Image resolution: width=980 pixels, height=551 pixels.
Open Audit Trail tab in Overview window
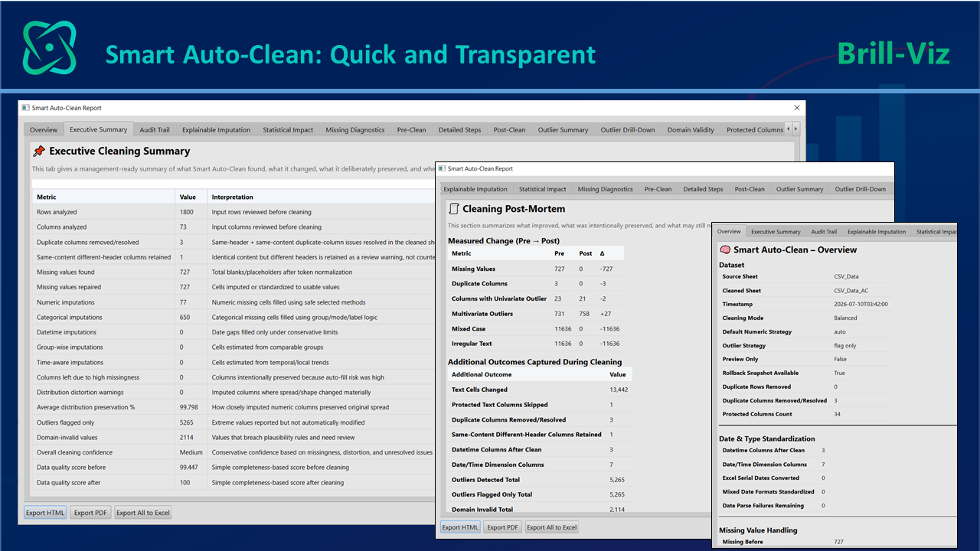824,231
